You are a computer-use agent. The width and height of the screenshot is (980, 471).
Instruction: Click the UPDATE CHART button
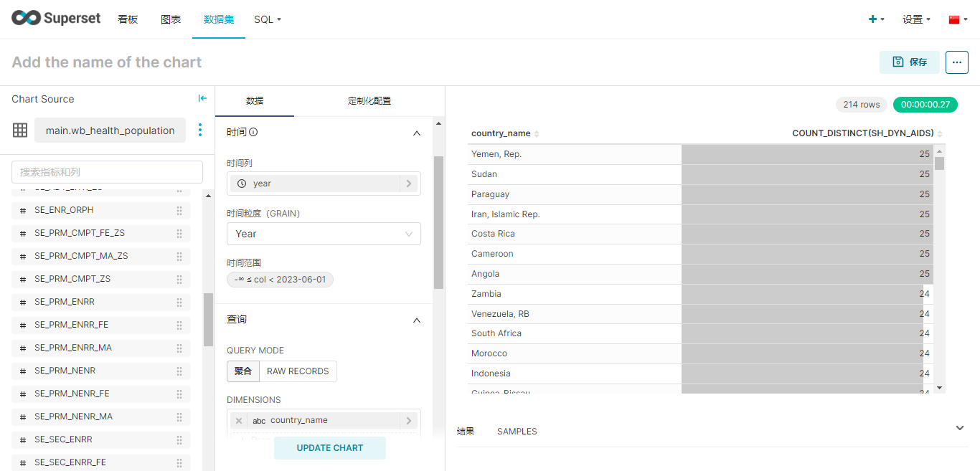coord(330,448)
